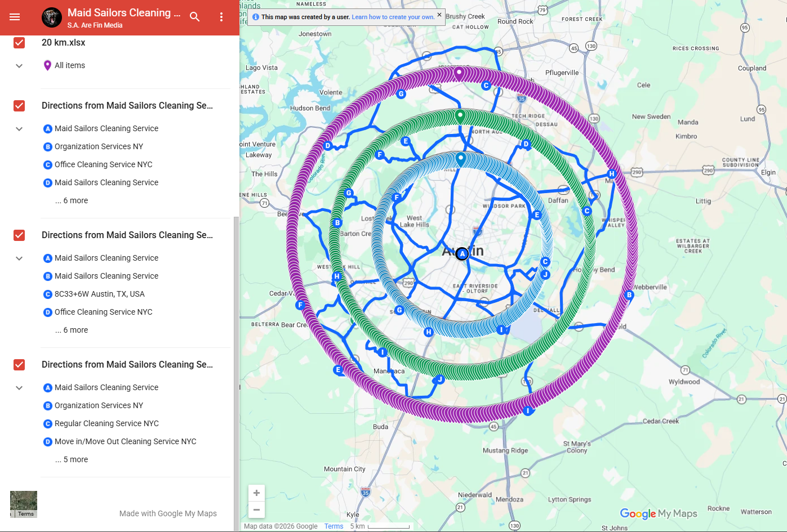Expand the All items chevron under 20 km.xlsx
Viewport: 787px width, 532px height.
tap(19, 66)
